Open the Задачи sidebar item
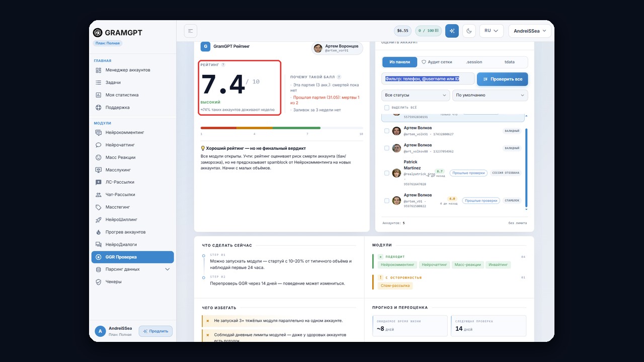The width and height of the screenshot is (644, 362). 132,82
